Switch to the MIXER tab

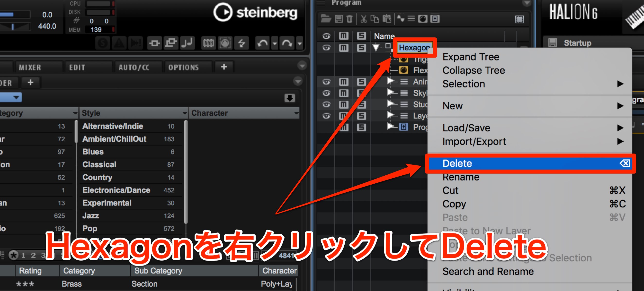tap(30, 68)
